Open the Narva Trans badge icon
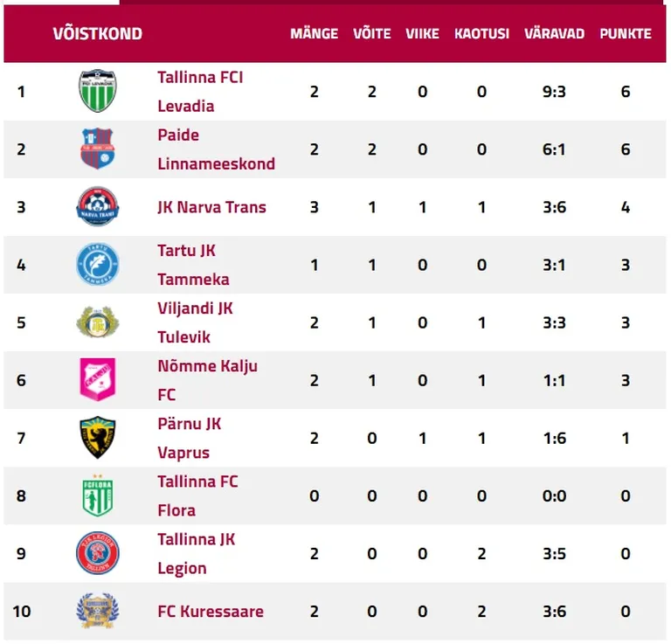This screenshot has height=644, width=671. [x=98, y=206]
